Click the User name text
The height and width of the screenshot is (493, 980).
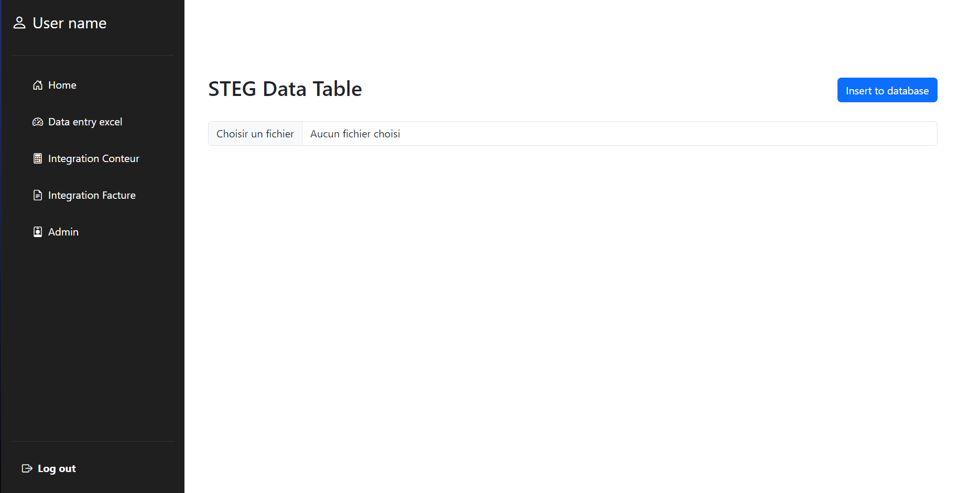[70, 23]
